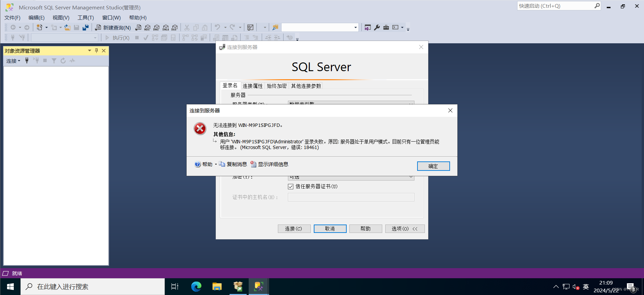The width and height of the screenshot is (644, 295).
Task: Click Connect plug icon in SQL editor toolbar
Action: click(13, 38)
